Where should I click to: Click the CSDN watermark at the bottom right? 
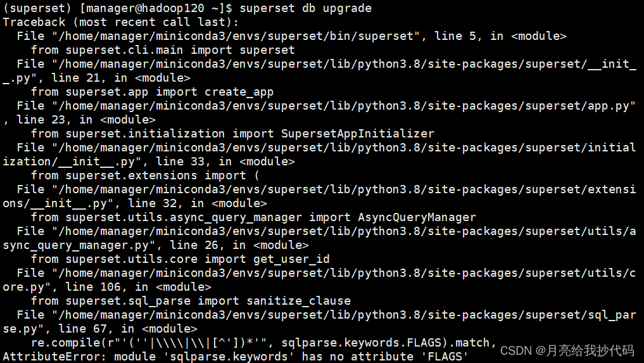[567, 350]
